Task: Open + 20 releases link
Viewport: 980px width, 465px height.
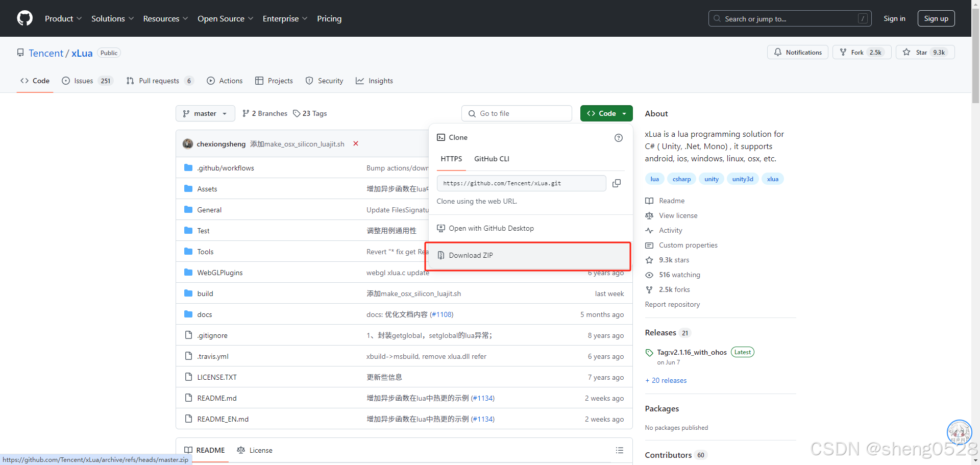Action: point(666,380)
